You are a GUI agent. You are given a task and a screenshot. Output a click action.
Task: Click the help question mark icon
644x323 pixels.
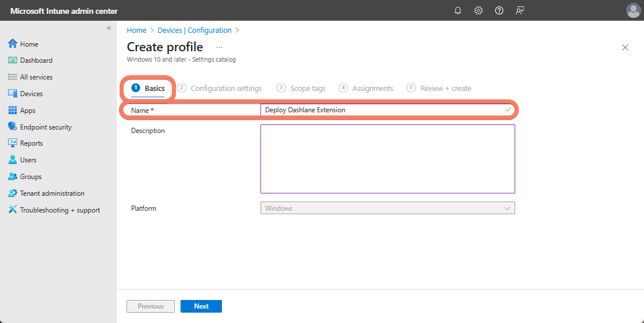[x=499, y=10]
